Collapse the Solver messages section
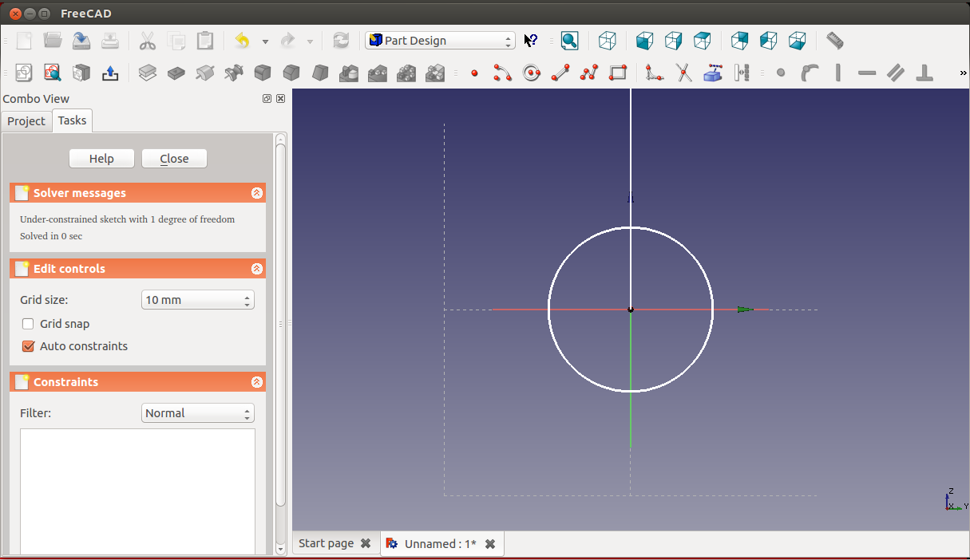970x560 pixels. click(256, 193)
